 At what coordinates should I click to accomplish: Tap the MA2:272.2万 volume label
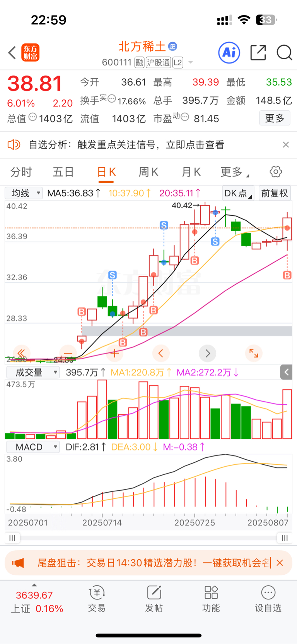click(x=208, y=373)
